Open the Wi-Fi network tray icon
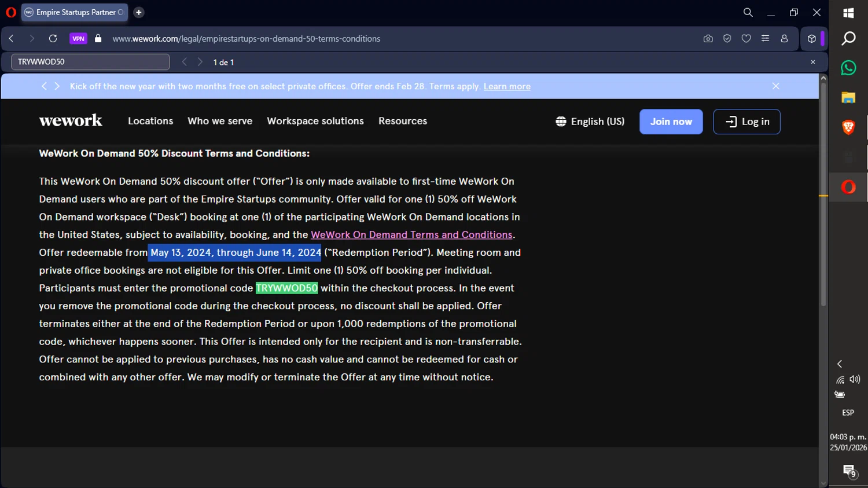The height and width of the screenshot is (488, 868). (x=840, y=380)
